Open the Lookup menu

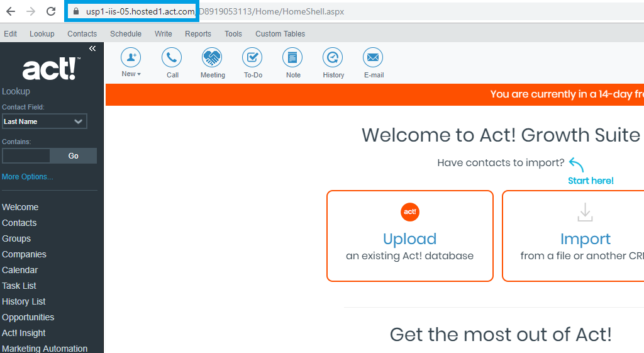42,34
